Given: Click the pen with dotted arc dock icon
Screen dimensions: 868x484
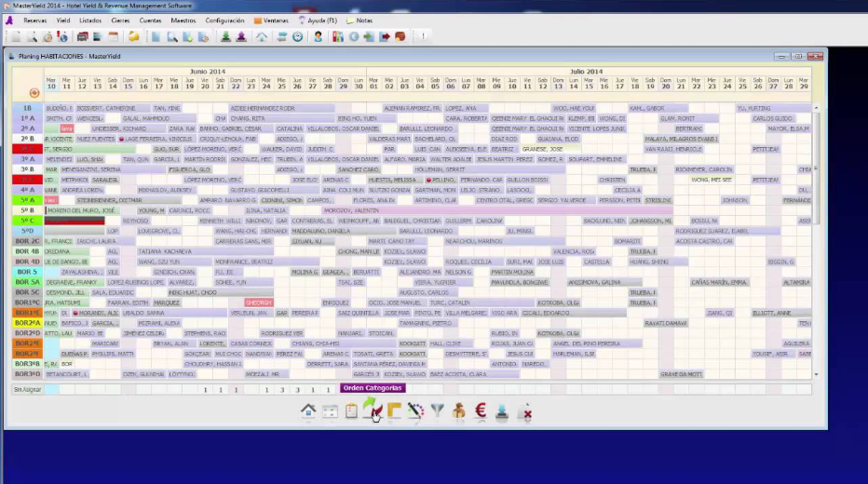Looking at the screenshot, I should (x=415, y=411).
